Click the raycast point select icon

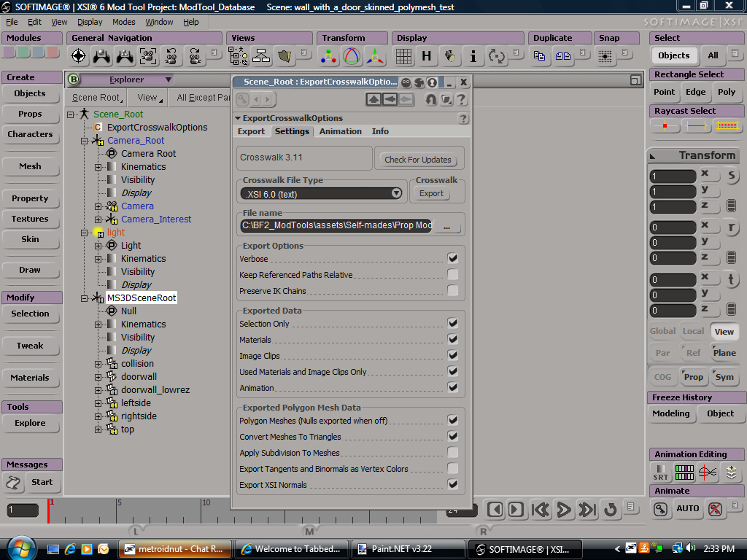[665, 126]
